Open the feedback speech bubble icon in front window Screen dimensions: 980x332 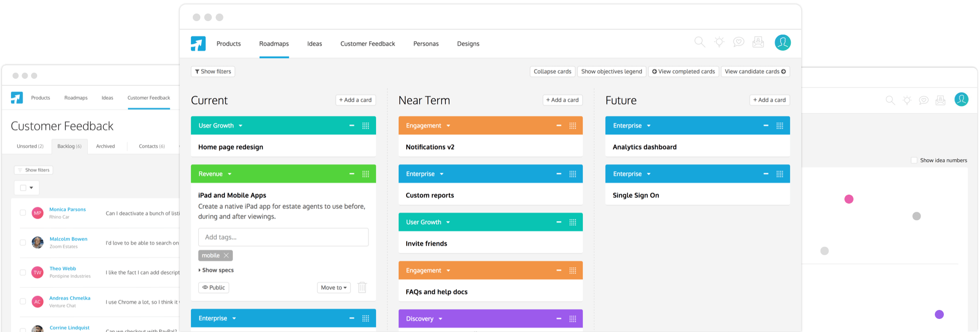[x=739, y=42]
